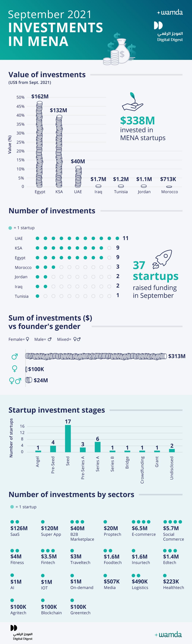192x644 pixels.
Task: Click the Series A bar labeled 6
Action: tap(97, 447)
